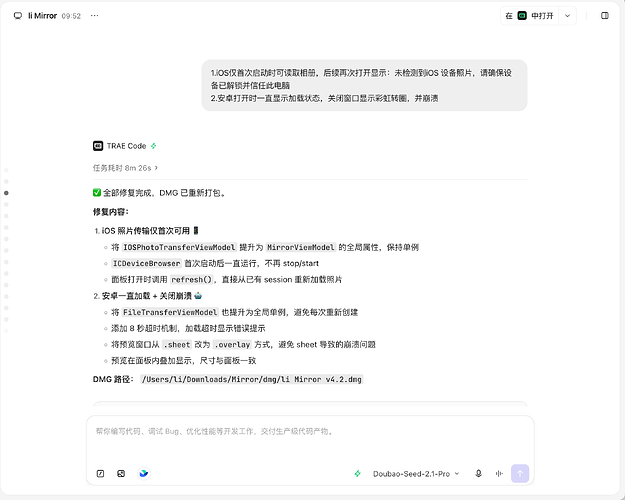Expand the 任务耗时 8m 26s details
Viewport: 625px width, 500px height.
click(x=125, y=168)
